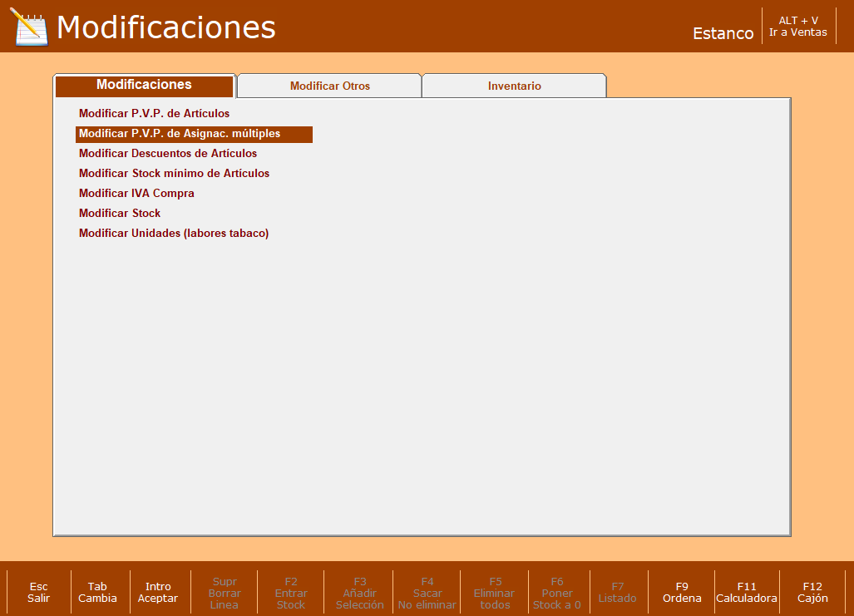Open the Modificar Stock entry

[x=120, y=213]
